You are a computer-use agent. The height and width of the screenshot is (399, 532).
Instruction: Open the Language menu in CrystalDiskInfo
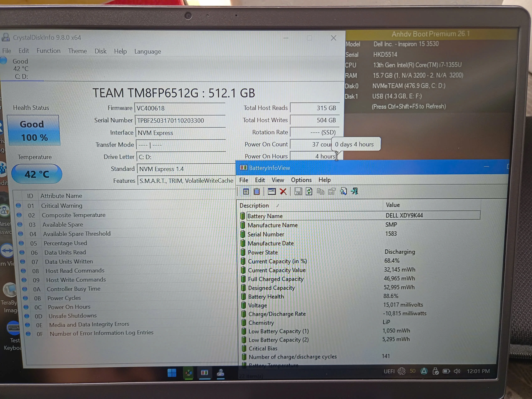click(x=147, y=52)
